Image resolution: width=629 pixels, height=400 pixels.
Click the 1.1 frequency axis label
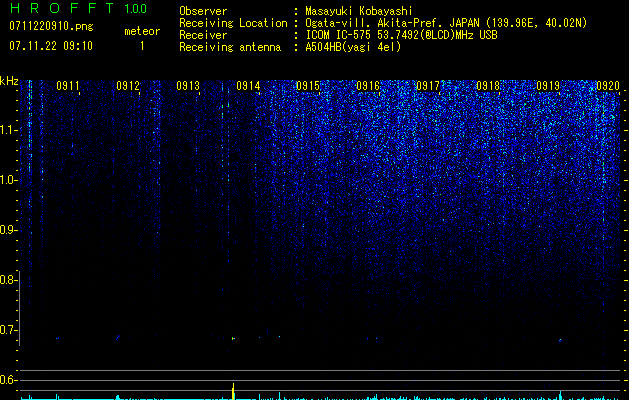[x=8, y=130]
